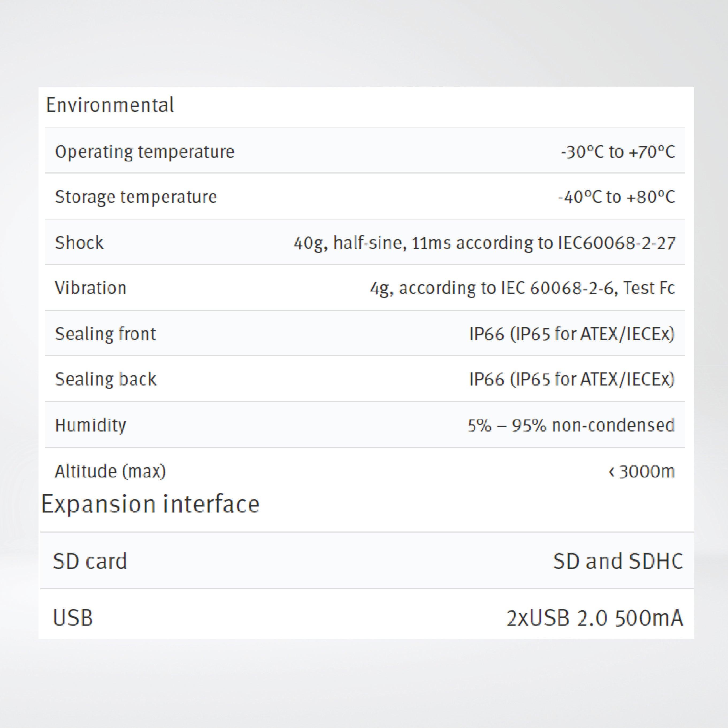Click the Altitude (max) label
Screen dimensions: 728x728
[110, 471]
